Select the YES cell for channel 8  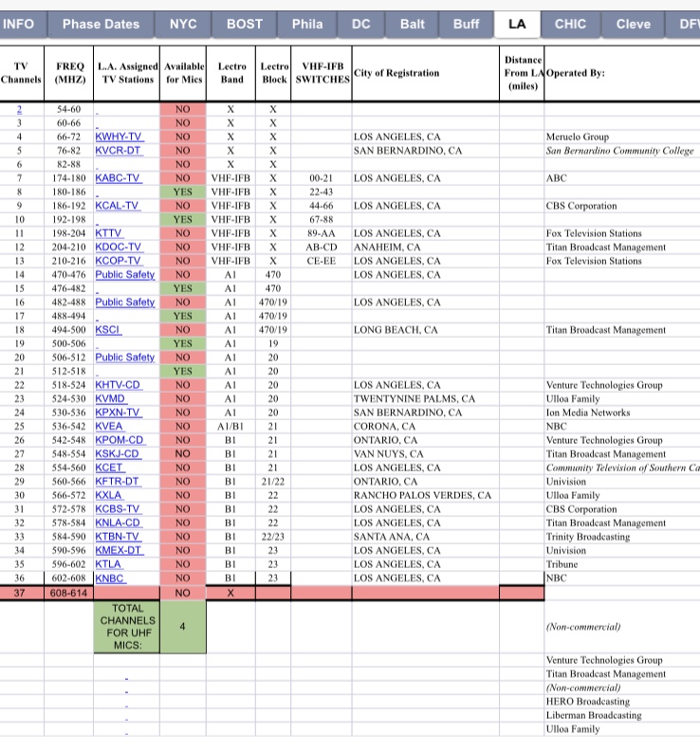pyautogui.click(x=183, y=192)
